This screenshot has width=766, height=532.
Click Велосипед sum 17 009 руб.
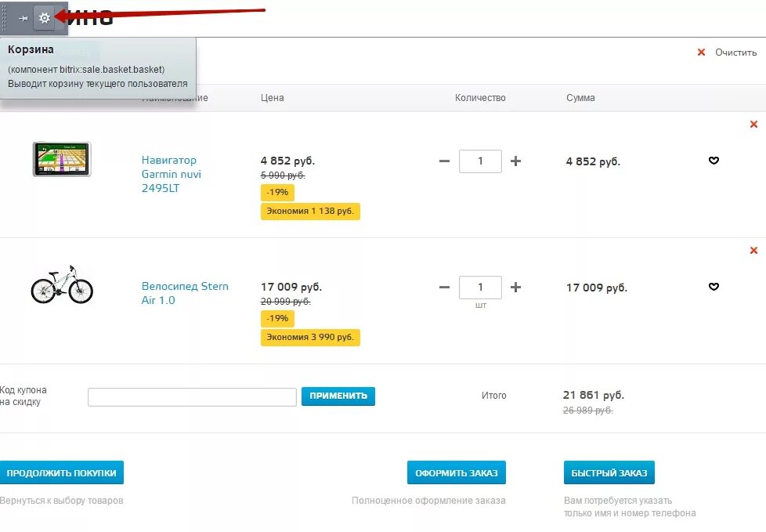pyautogui.click(x=597, y=288)
